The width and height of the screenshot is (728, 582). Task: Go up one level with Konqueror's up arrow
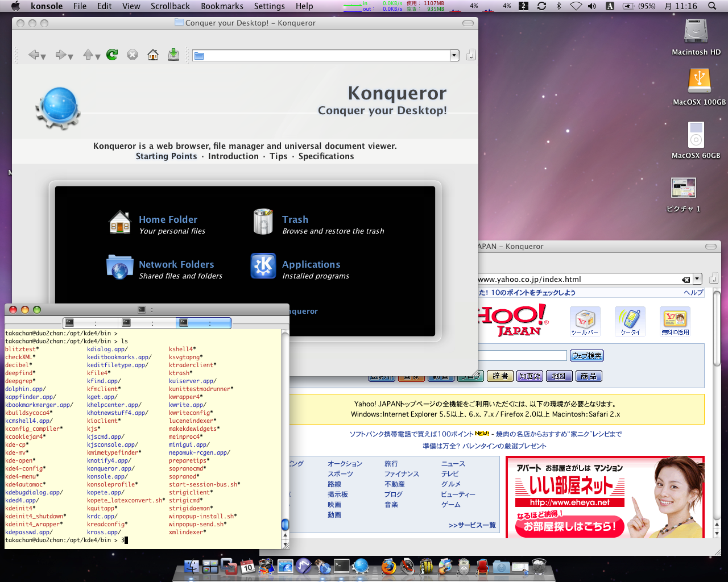click(x=88, y=55)
